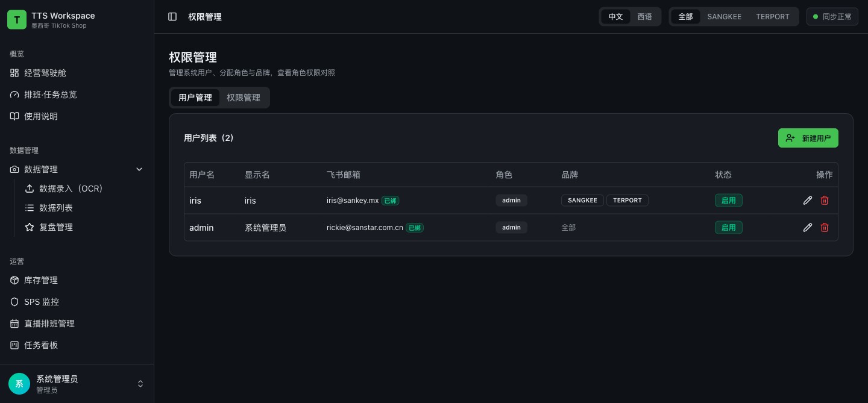
Task: Click the 全部 brand cell for admin
Action: click(568, 228)
